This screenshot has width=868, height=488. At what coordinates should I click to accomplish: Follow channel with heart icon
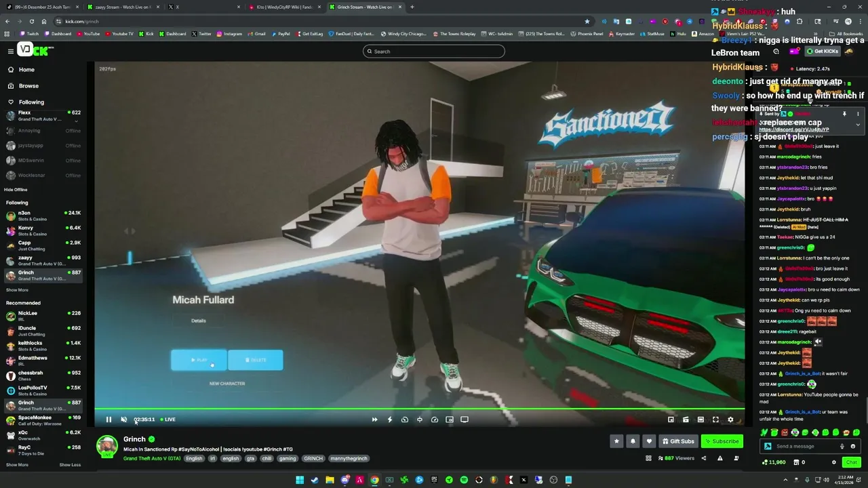pyautogui.click(x=649, y=441)
